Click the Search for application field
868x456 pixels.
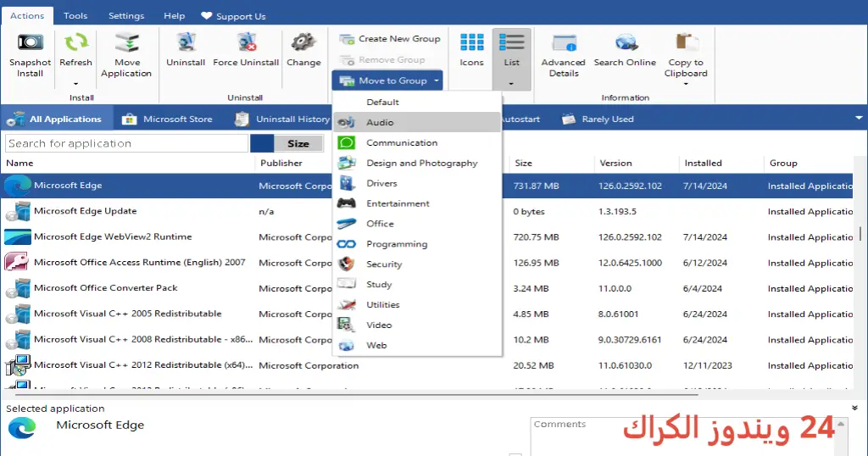pos(127,143)
